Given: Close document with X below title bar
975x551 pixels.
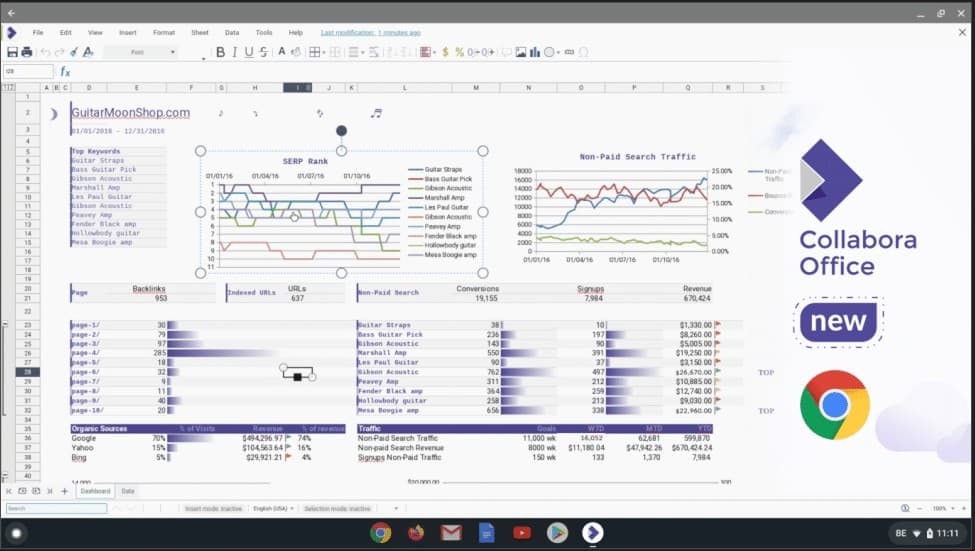Looking at the screenshot, I should click(x=962, y=32).
